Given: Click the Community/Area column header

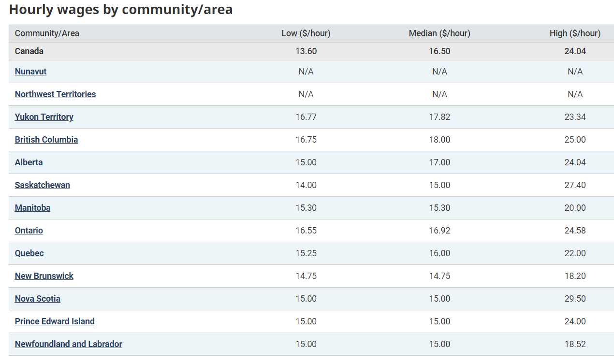Looking at the screenshot, I should pos(47,33).
